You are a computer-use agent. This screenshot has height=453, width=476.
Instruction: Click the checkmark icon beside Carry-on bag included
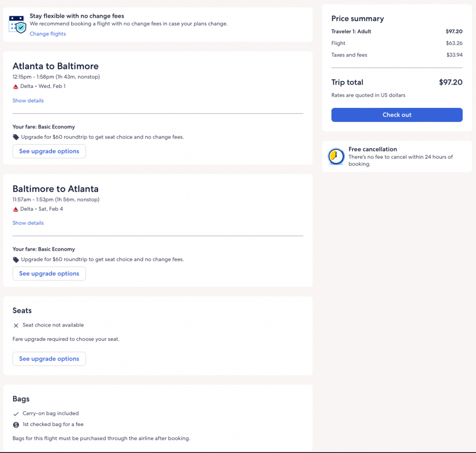coord(16,413)
